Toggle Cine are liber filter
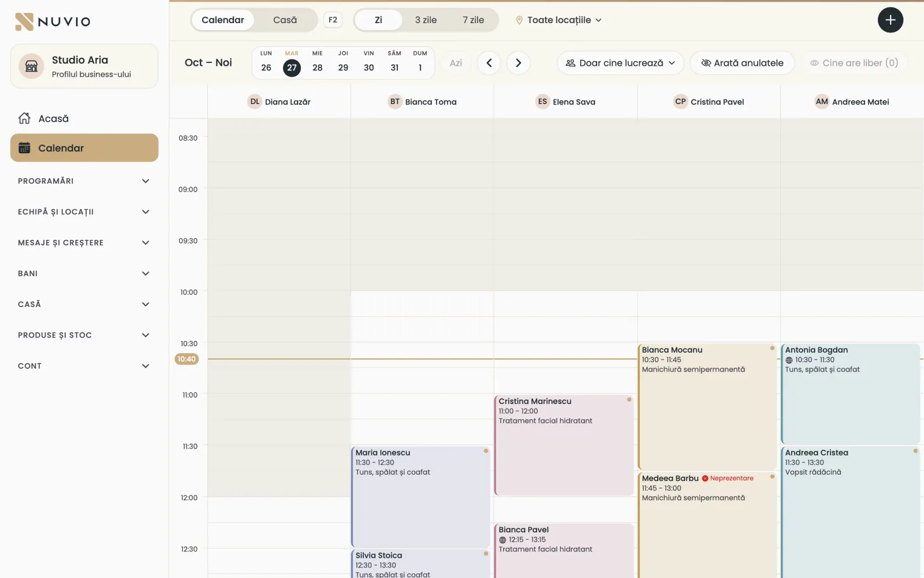Image resolution: width=924 pixels, height=578 pixels. tap(854, 63)
